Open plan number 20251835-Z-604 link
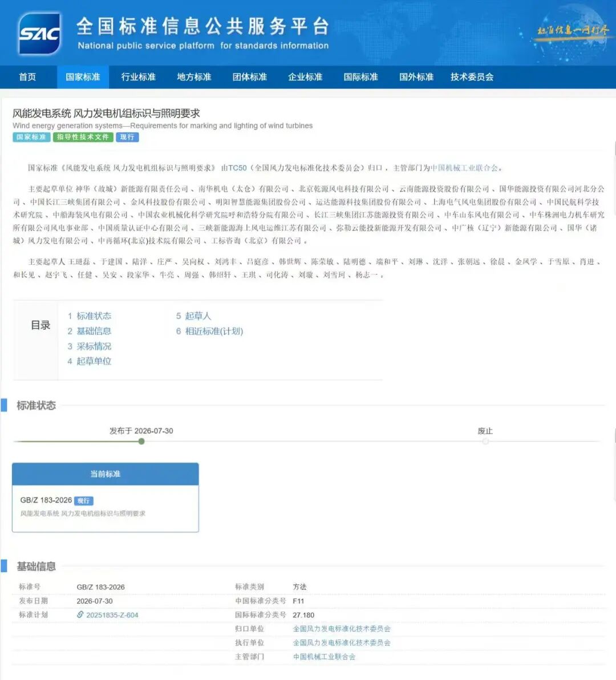 pos(112,615)
